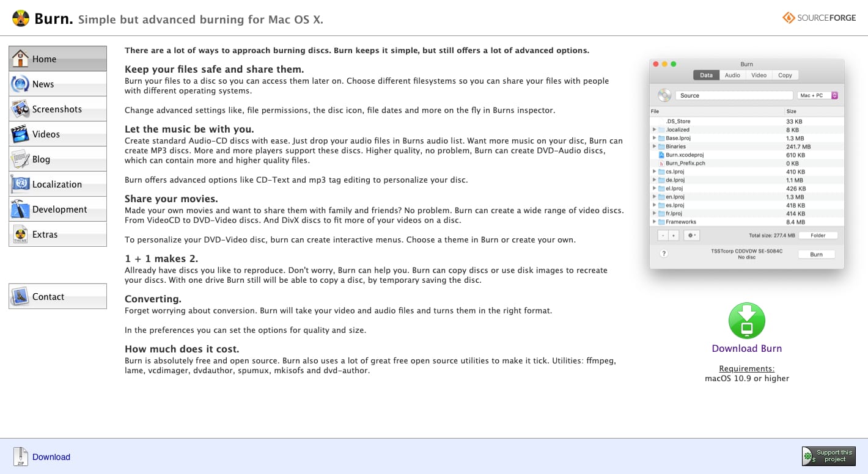Select the .DS_Store file row
The image size is (868, 474).
coord(747,122)
